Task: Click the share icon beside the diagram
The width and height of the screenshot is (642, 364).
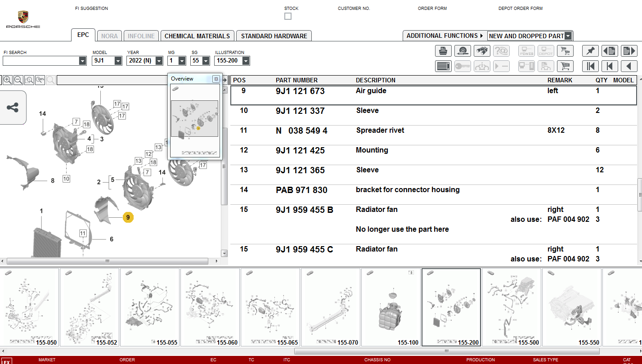Action: [x=13, y=108]
